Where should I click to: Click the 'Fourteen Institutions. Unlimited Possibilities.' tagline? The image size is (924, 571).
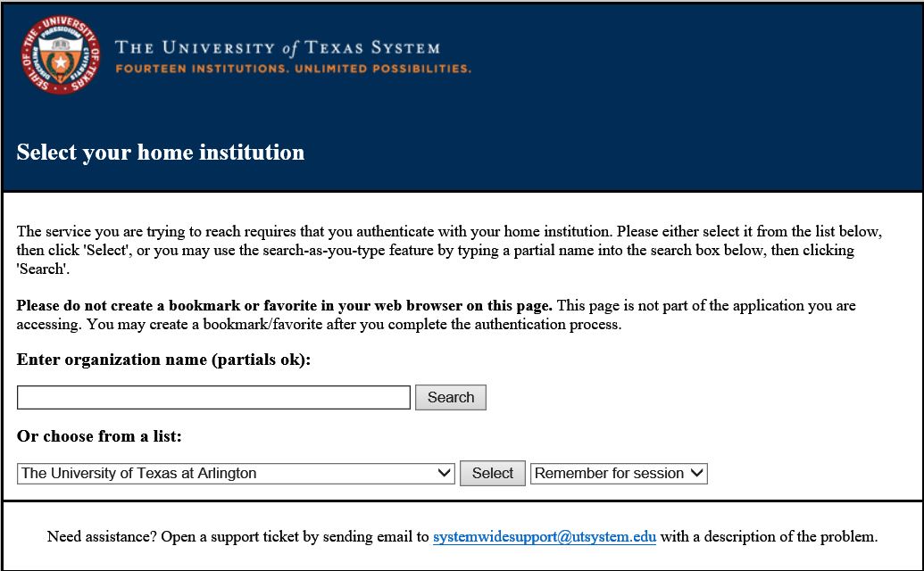pos(294,69)
